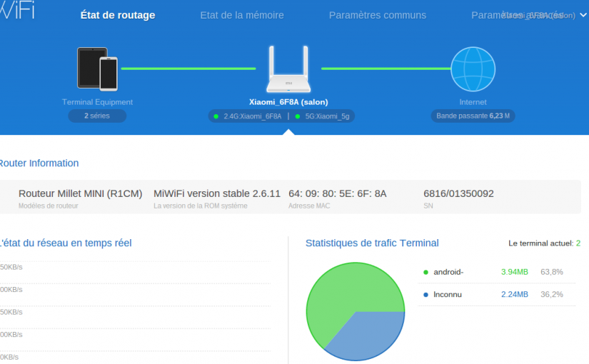The width and height of the screenshot is (589, 364).
Task: Select the serial number 6816/01350092
Action: [458, 193]
